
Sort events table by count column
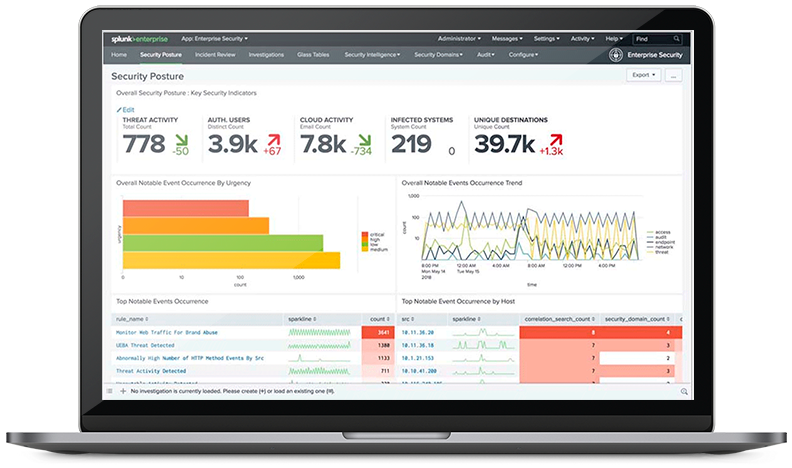coord(379,319)
